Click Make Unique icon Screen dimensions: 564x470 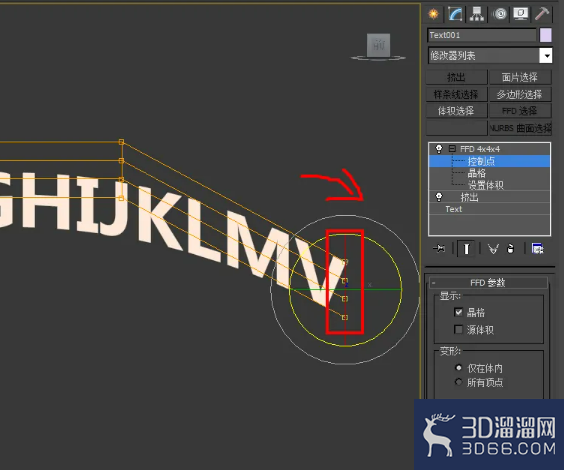pos(493,248)
